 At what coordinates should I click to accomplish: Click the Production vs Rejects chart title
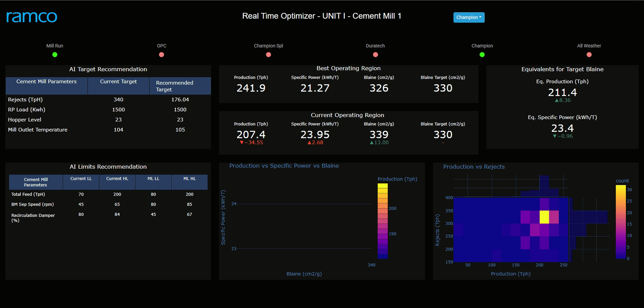point(474,167)
